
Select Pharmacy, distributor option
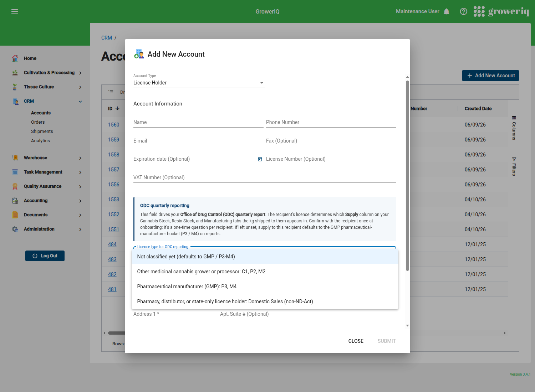coord(265,301)
